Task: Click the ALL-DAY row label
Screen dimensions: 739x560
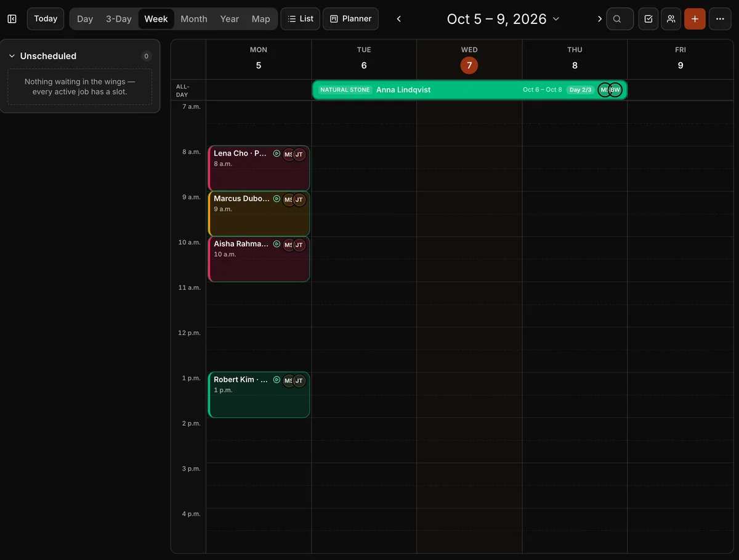Action: click(x=183, y=90)
